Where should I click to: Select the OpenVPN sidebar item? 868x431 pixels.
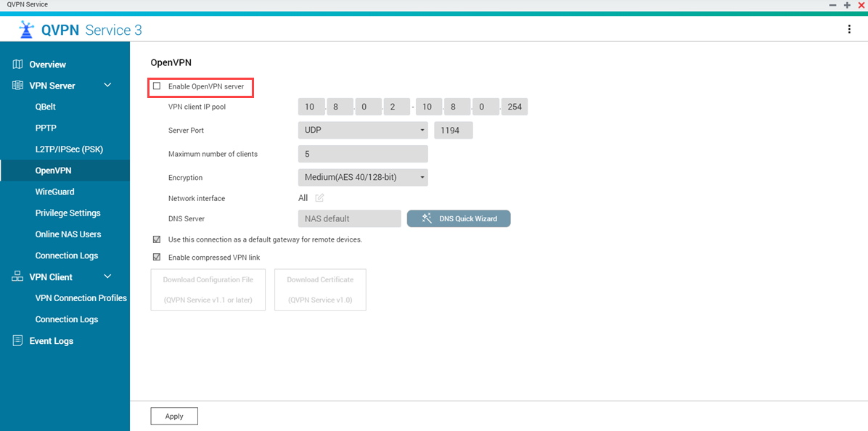click(65, 171)
